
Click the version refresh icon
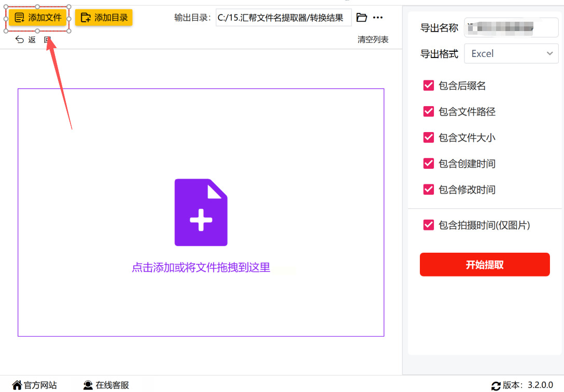(496, 386)
